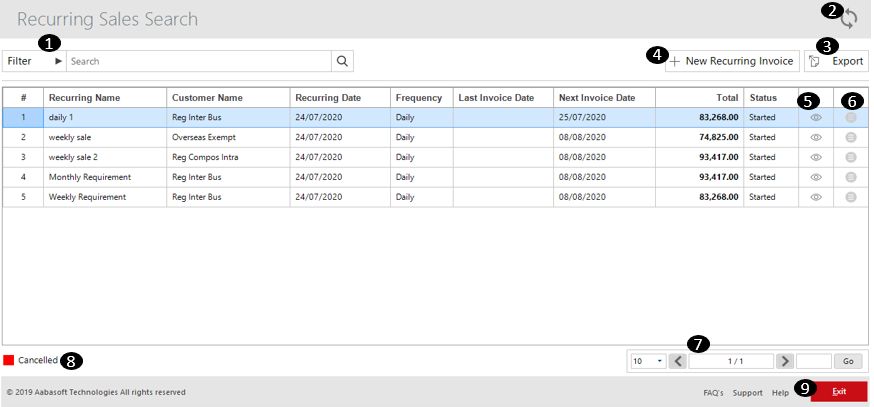
Task: Open the actions menu icon for weekly sale
Action: pyautogui.click(x=851, y=137)
